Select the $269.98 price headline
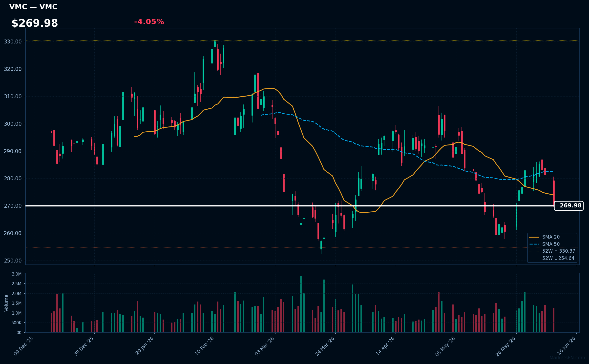The height and width of the screenshot is (364, 589). (x=35, y=23)
